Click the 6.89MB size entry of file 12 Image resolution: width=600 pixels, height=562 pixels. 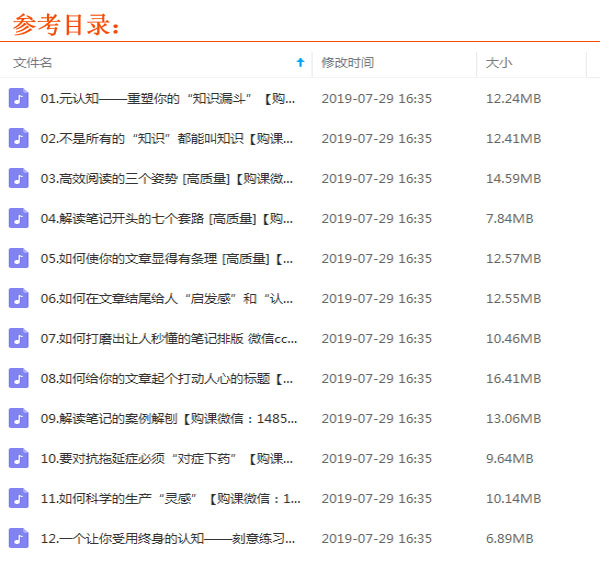[x=509, y=538]
